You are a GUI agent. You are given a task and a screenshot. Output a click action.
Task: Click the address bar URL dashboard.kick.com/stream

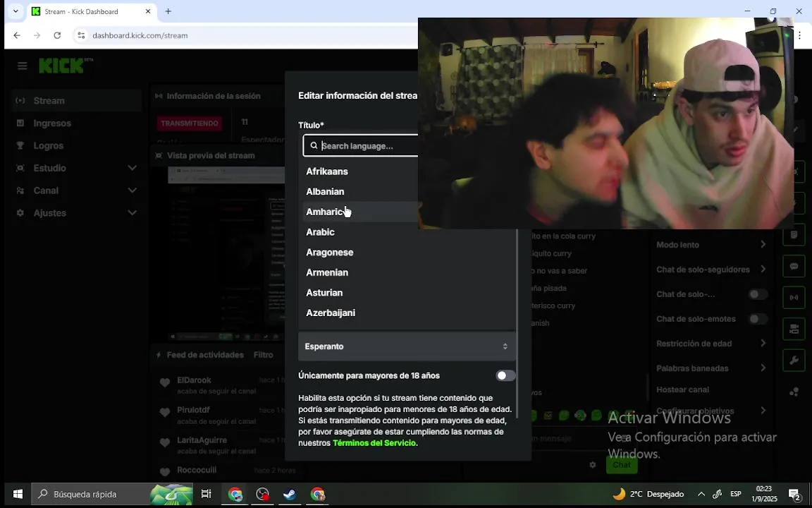140,35
